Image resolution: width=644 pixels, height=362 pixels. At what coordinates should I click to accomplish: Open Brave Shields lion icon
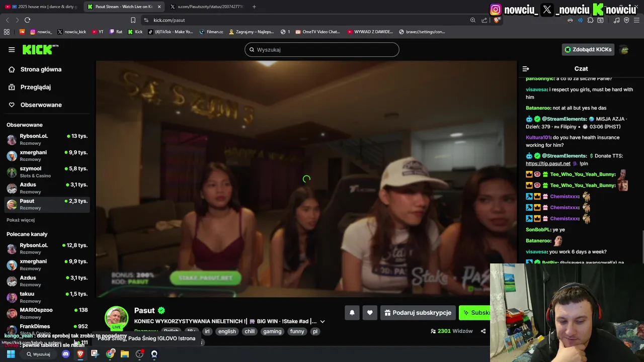(497, 20)
